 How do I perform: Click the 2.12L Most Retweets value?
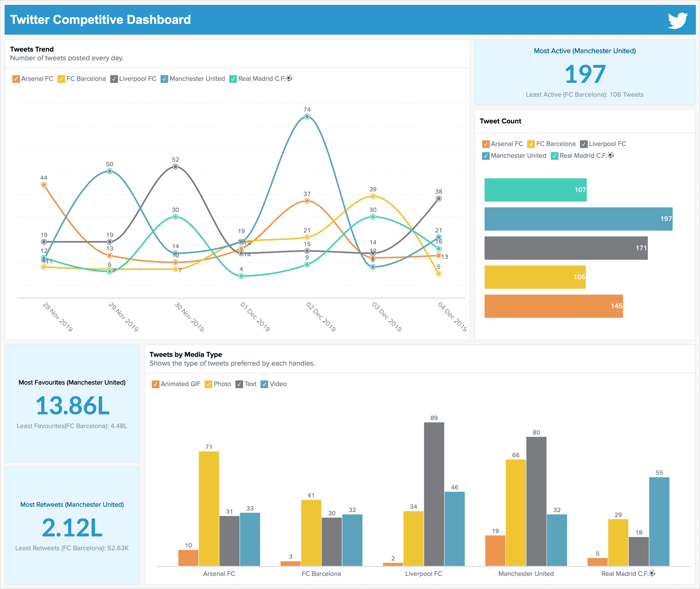coord(72,528)
